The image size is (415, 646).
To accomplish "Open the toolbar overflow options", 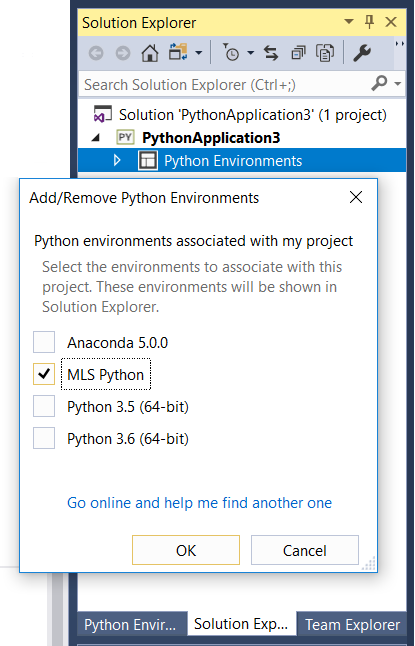I will tap(399, 44).
